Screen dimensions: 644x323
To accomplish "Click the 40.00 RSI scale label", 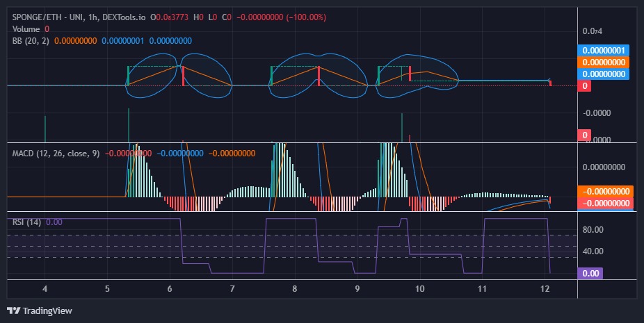I will click(593, 251).
